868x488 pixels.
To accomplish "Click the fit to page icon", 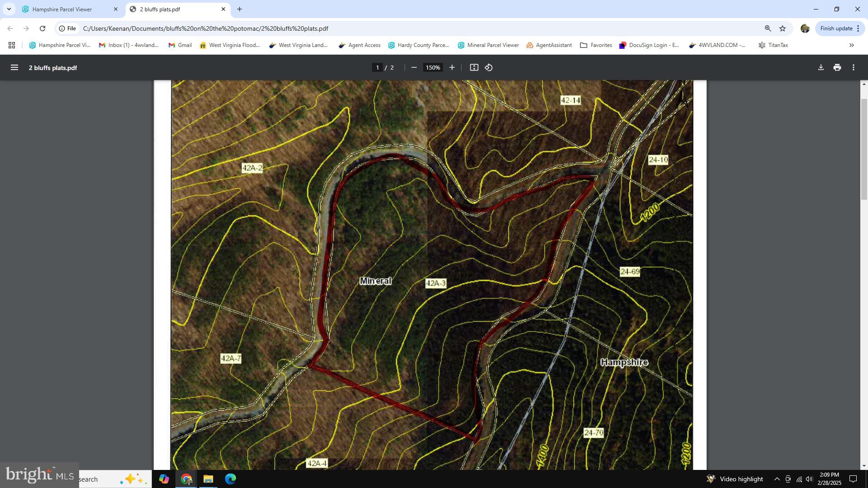I will click(x=474, y=67).
